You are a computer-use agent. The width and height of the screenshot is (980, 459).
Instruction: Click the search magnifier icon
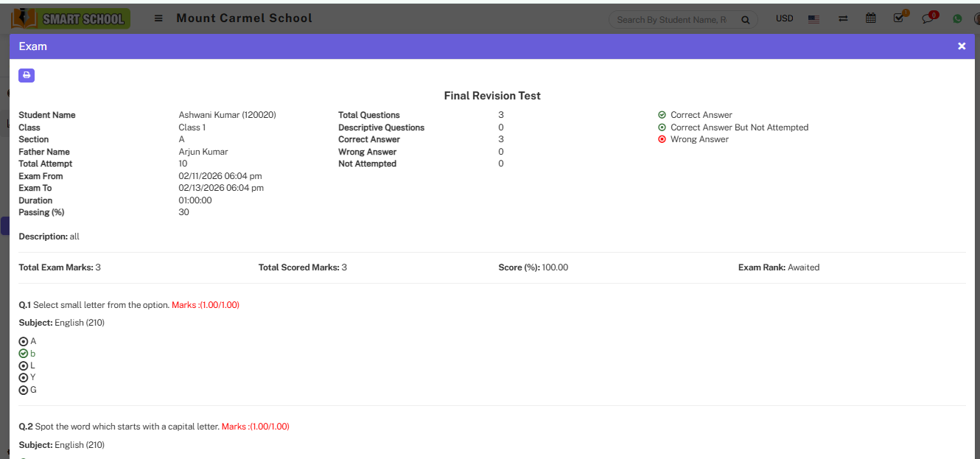[x=746, y=20]
